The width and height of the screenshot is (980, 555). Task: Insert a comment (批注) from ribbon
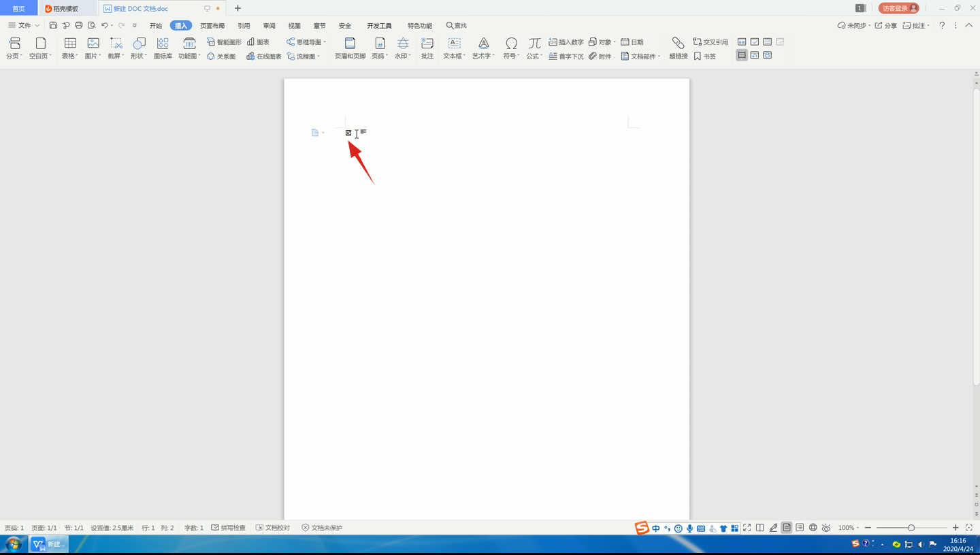click(x=427, y=48)
